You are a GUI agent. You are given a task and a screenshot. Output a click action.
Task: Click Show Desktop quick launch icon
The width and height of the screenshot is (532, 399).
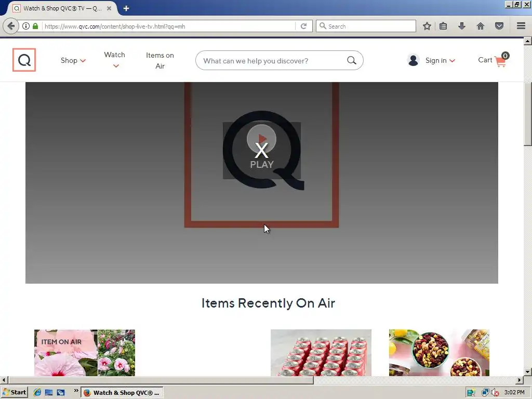coord(49,393)
